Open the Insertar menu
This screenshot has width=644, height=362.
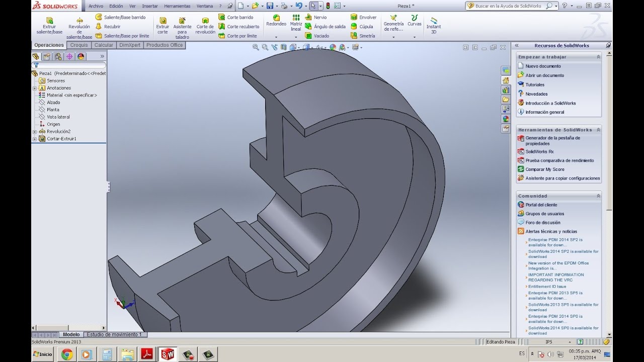[150, 6]
